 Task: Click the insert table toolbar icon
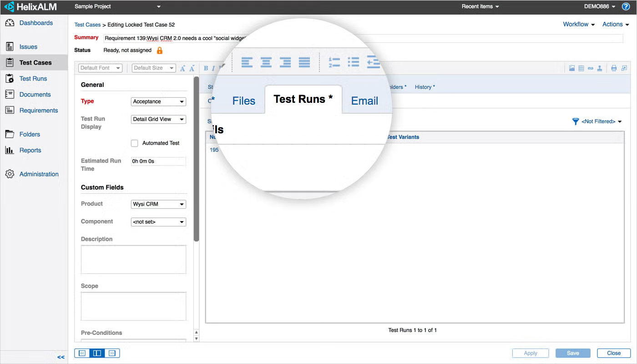(581, 68)
